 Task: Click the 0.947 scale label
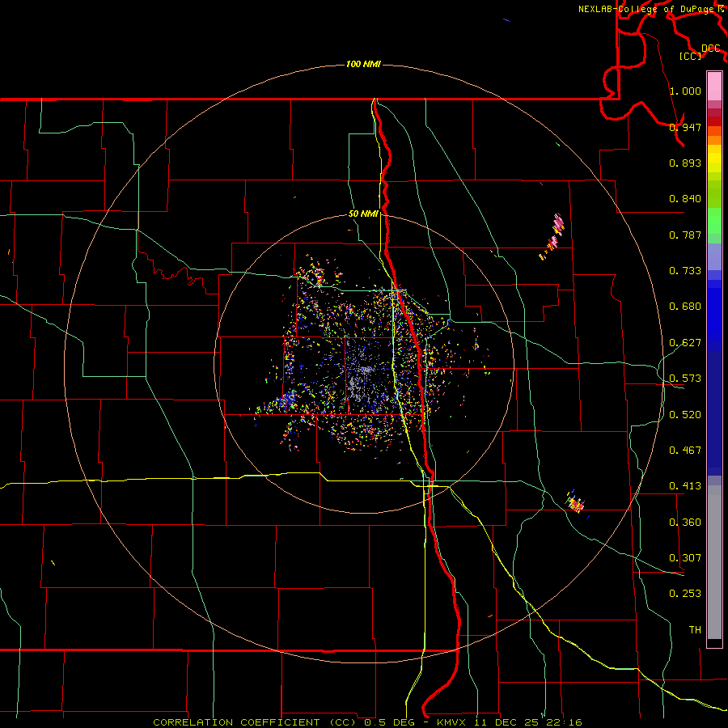tap(685, 127)
